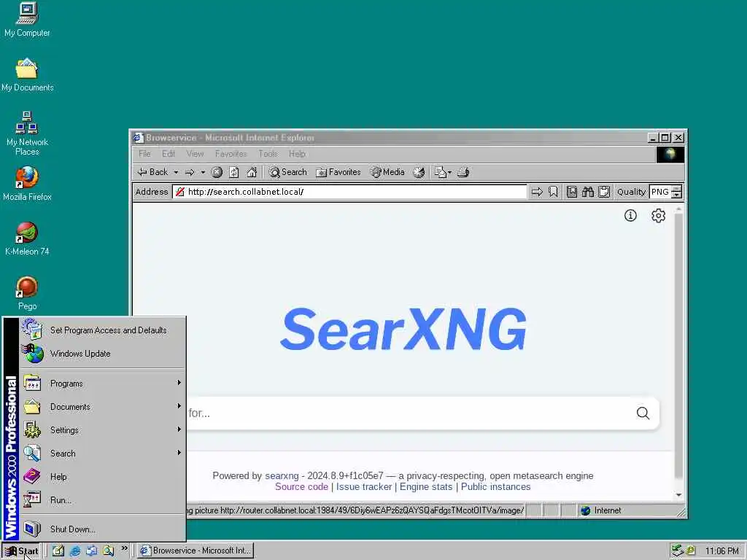The height and width of the screenshot is (560, 747).
Task: Open the Forward button history dropdown arrow
Action: coord(203,172)
